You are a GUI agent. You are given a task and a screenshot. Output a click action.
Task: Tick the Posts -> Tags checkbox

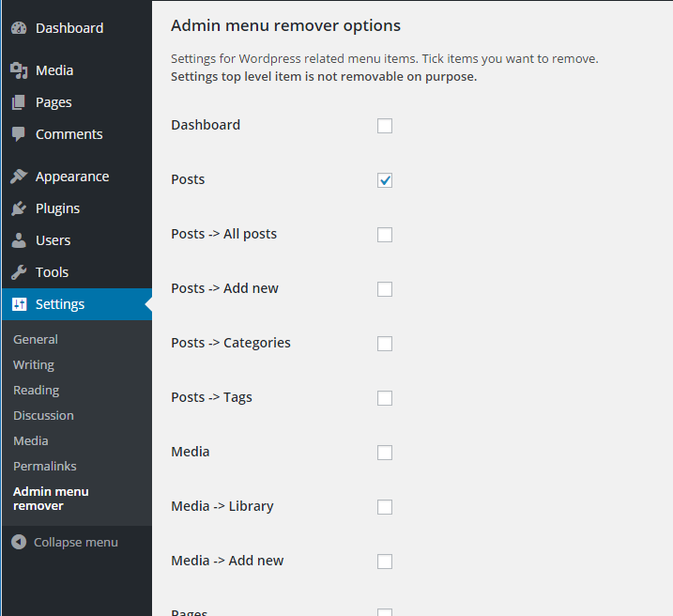tap(385, 398)
